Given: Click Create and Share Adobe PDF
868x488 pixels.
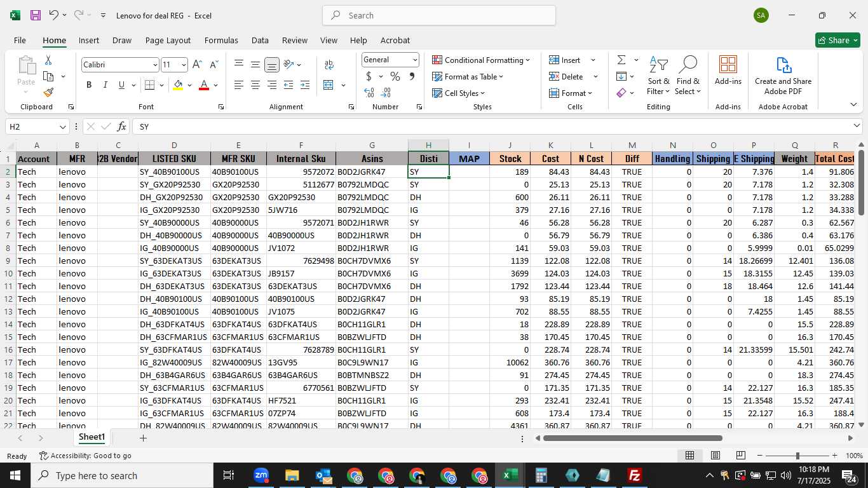Looking at the screenshot, I should [x=783, y=76].
